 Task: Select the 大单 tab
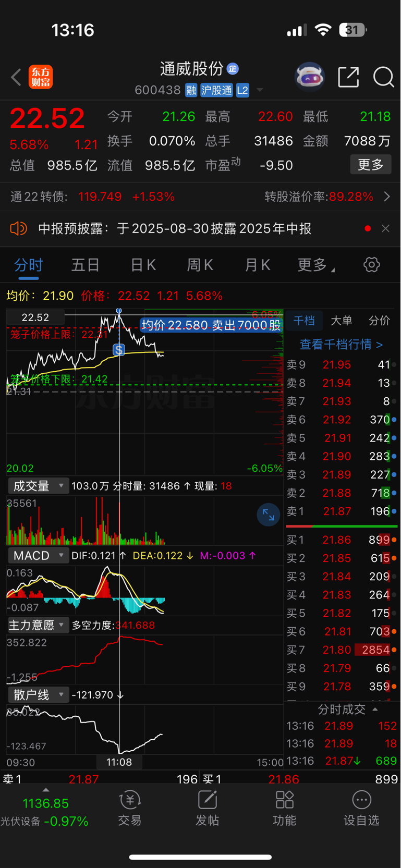pos(342,321)
